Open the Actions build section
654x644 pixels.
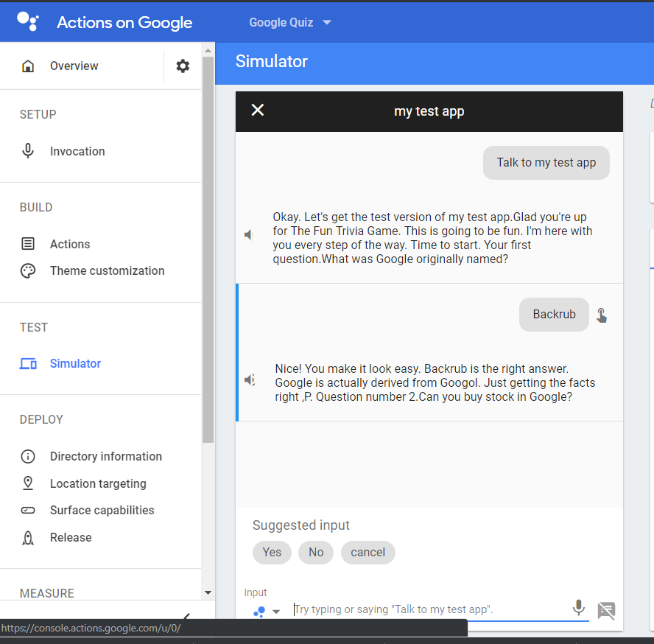[70, 244]
